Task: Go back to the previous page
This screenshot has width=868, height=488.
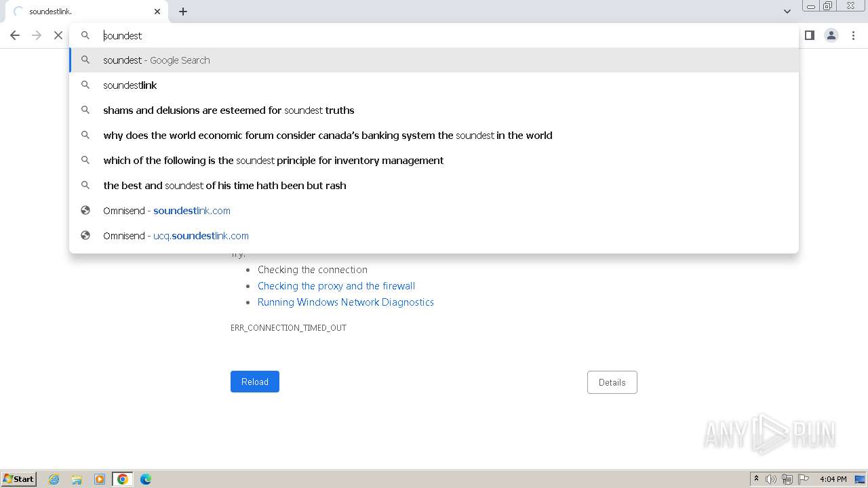Action: tap(15, 35)
